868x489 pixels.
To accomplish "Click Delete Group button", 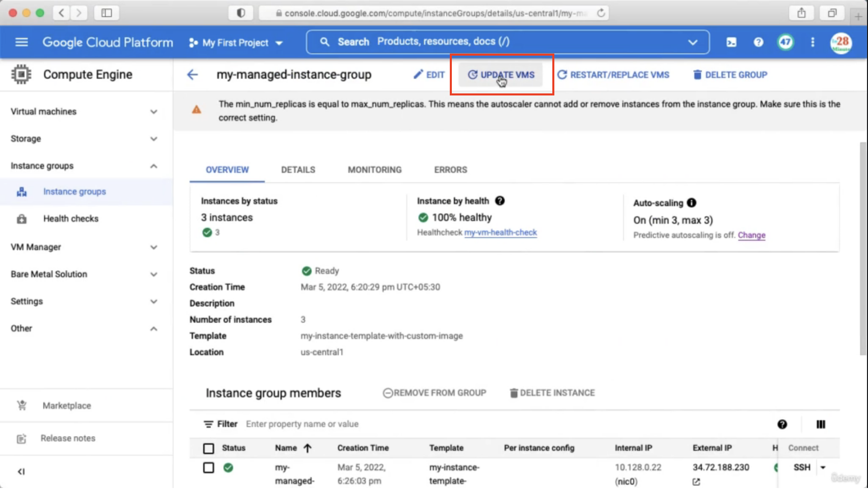I will coord(730,75).
